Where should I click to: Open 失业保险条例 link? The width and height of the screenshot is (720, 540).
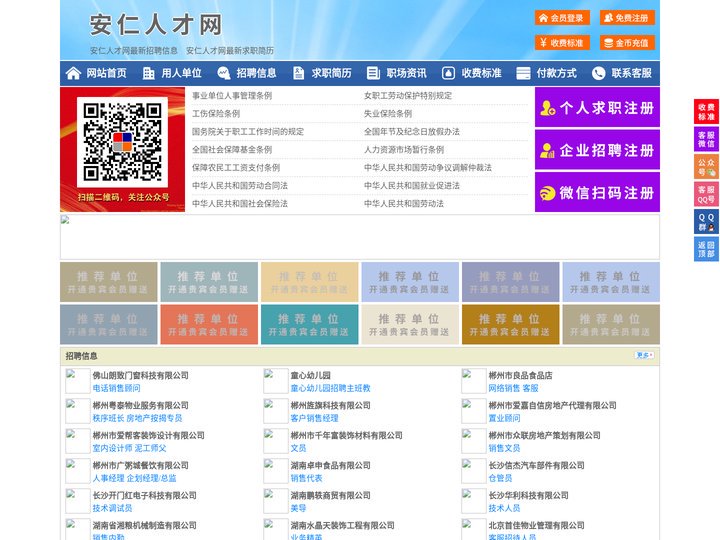click(388, 113)
